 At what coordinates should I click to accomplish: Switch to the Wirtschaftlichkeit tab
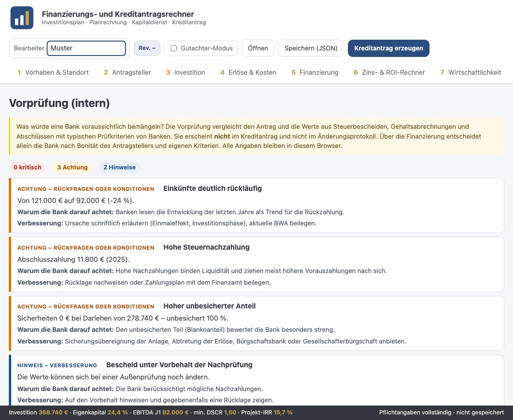(471, 72)
